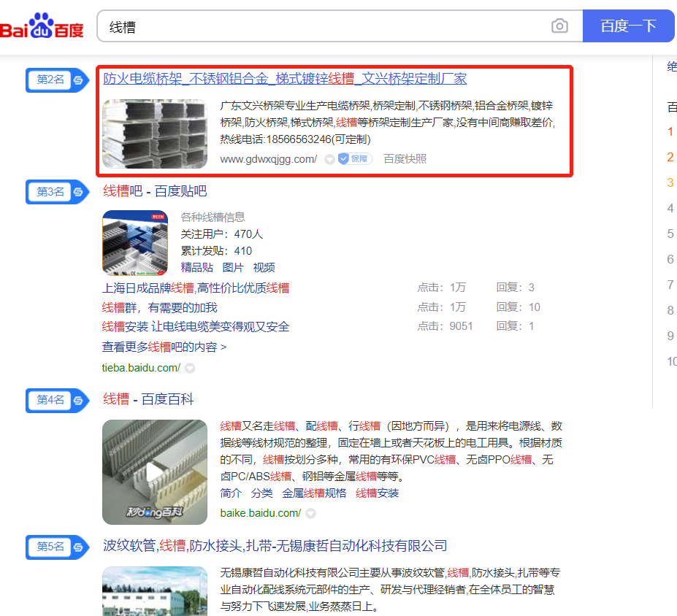Click the 关注用户：470人 text

coord(221,234)
